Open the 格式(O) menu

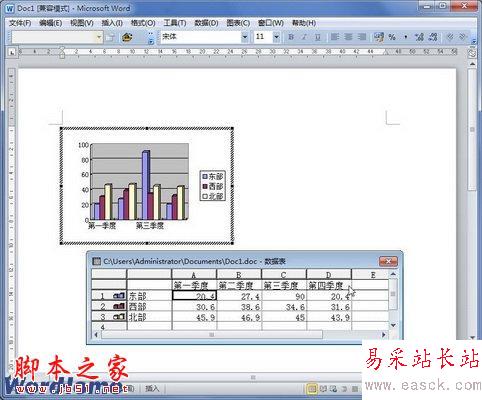click(143, 23)
